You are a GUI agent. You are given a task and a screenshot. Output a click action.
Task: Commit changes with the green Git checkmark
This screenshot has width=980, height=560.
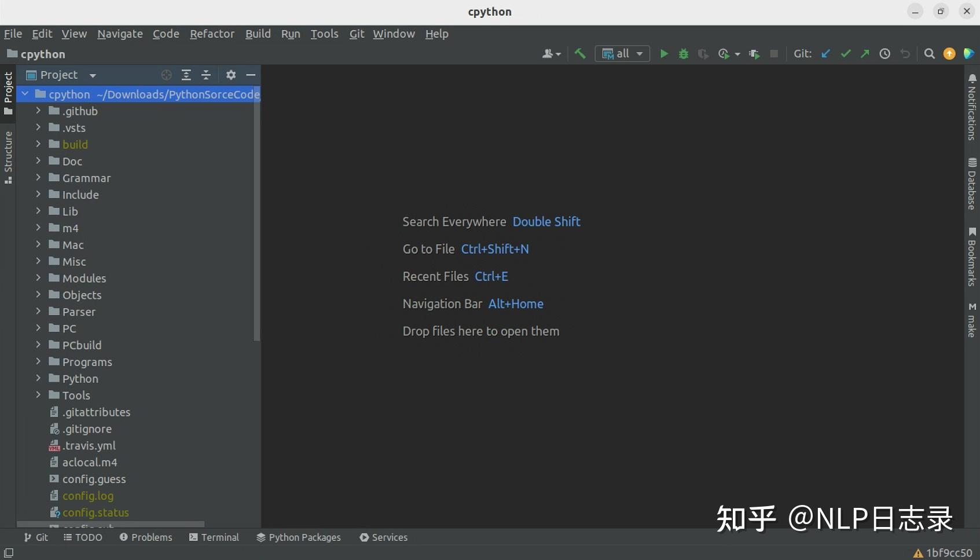[x=846, y=54]
